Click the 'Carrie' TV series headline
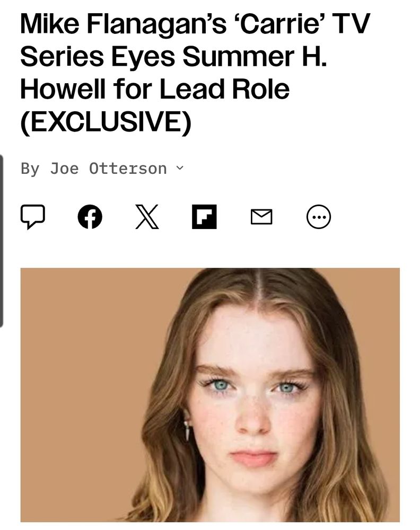 (195, 72)
